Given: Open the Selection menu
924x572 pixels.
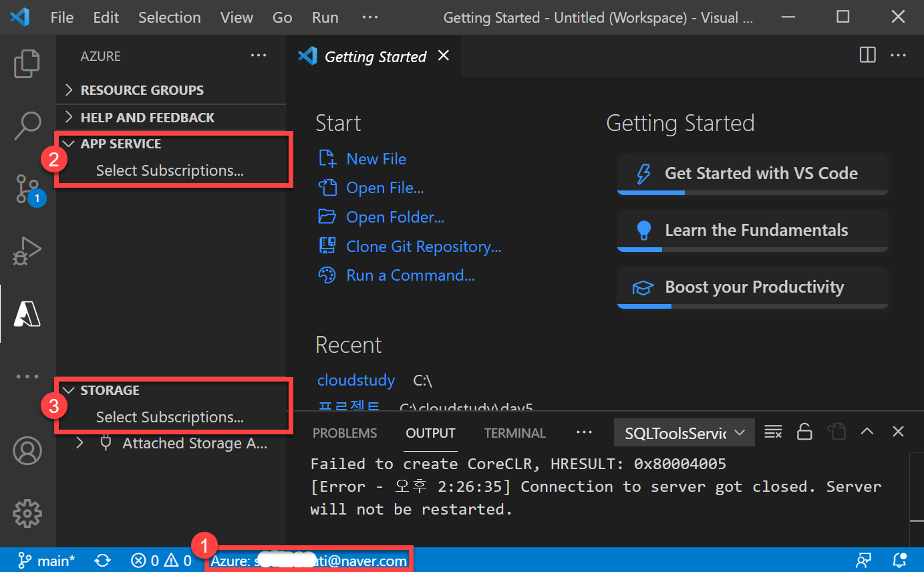Looking at the screenshot, I should coord(169,17).
